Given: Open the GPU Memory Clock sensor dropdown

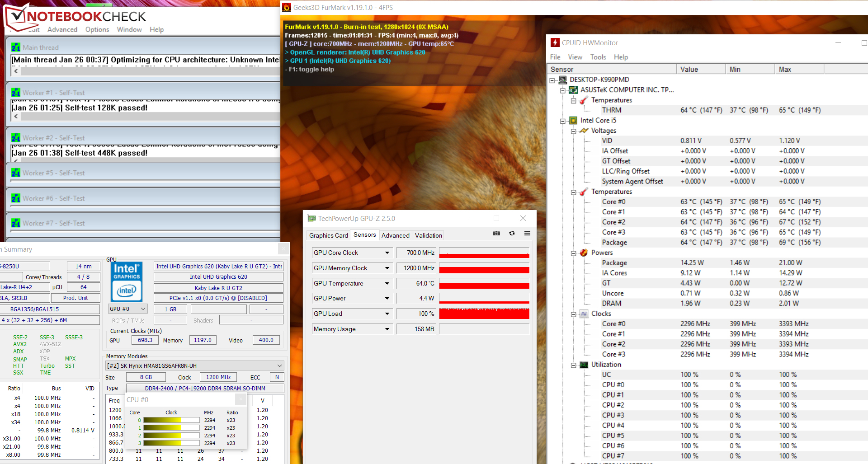Looking at the screenshot, I should (387, 268).
